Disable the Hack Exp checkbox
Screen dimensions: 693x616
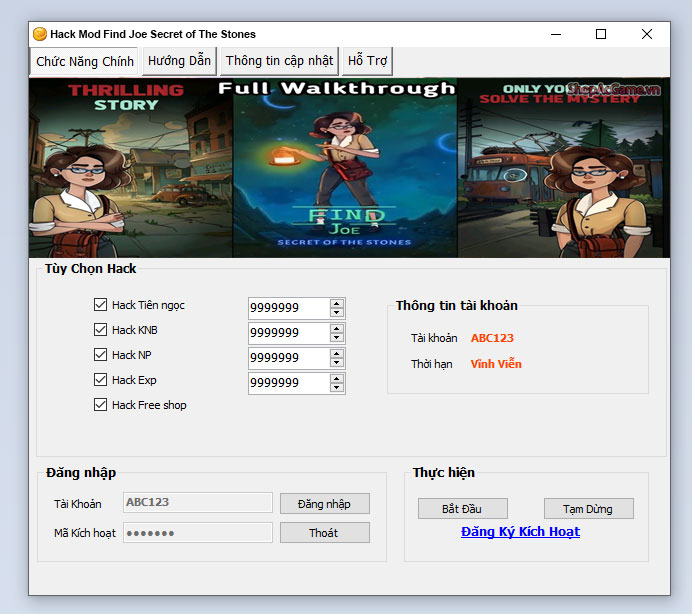(x=100, y=380)
